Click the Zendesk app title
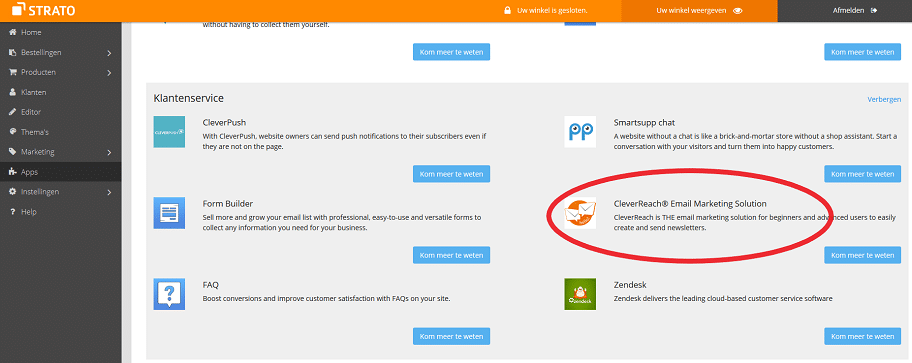 click(630, 285)
